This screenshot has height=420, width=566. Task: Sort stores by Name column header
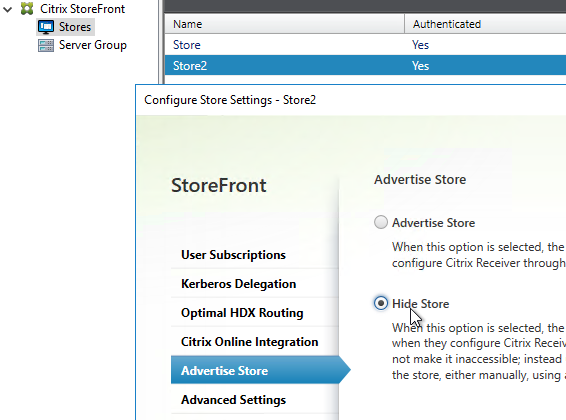tap(284, 24)
